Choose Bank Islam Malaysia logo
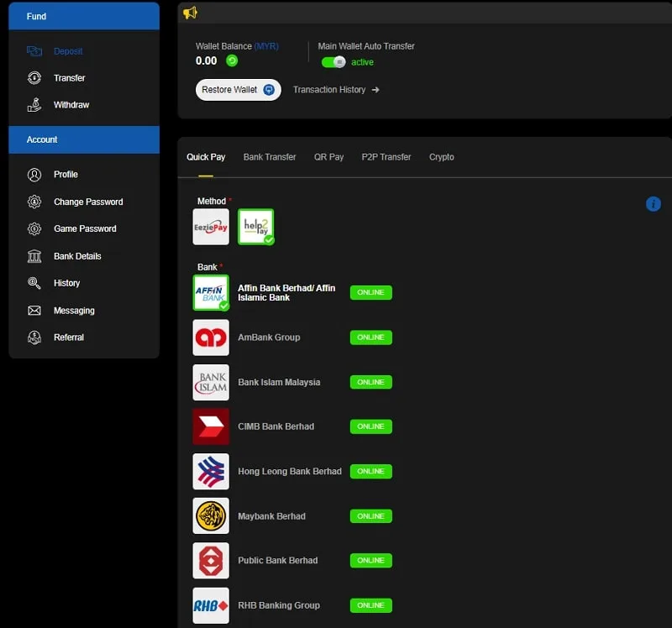The image size is (672, 628). click(x=211, y=382)
